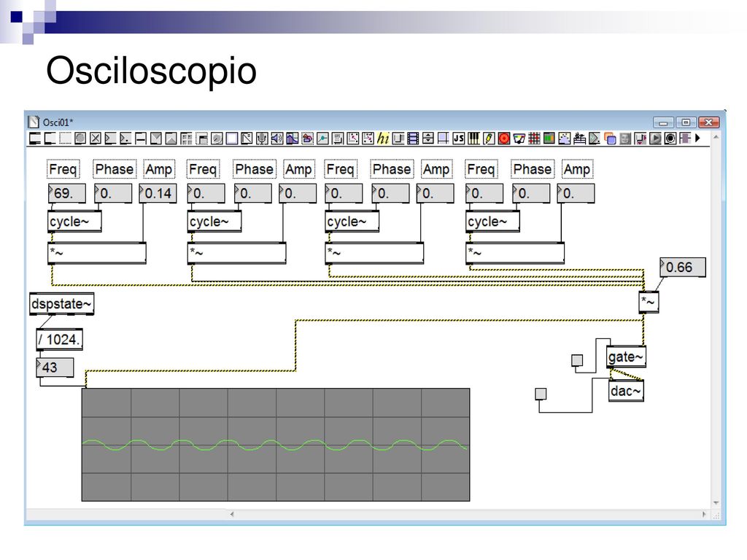Choose the round bang button tool

pos(80,139)
